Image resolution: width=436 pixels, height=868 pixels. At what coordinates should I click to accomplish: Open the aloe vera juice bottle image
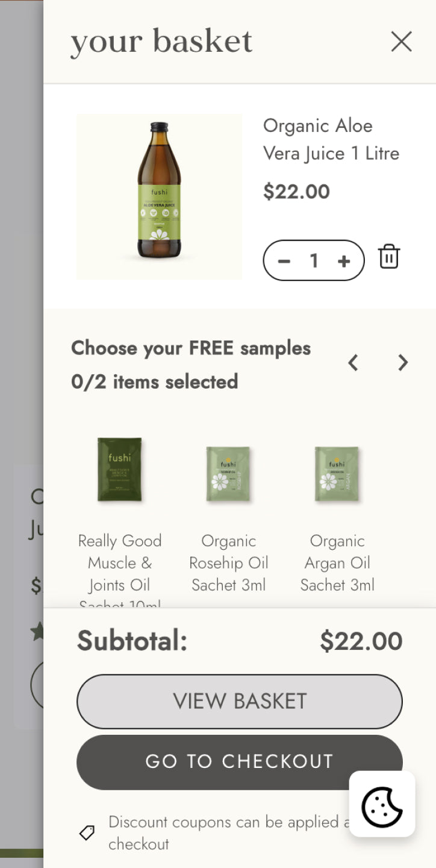click(x=159, y=197)
